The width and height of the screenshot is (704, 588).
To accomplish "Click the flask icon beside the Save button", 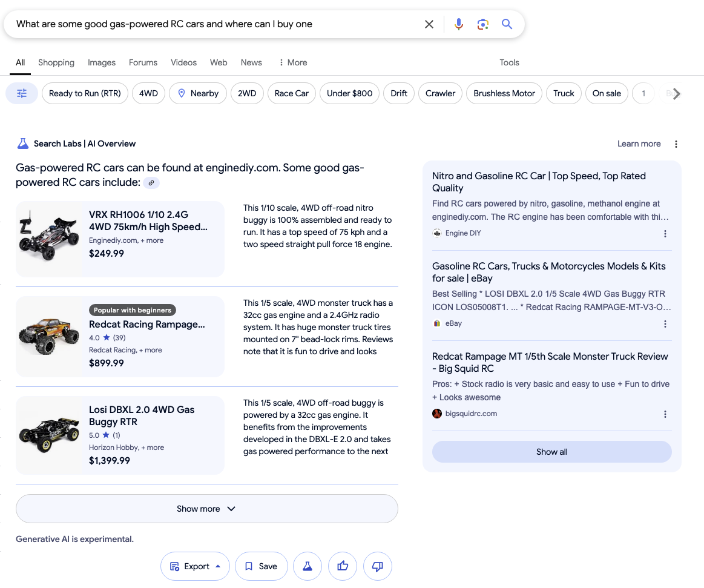I will pos(308,566).
